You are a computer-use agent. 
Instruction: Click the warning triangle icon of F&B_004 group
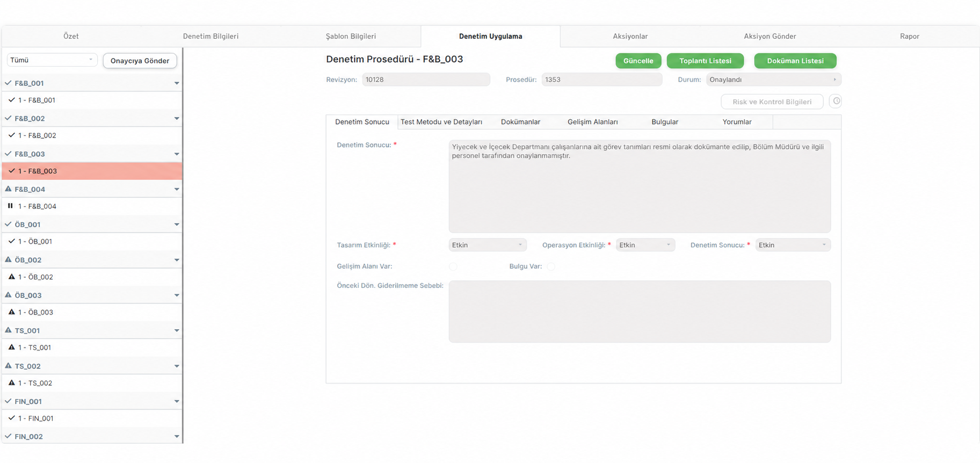click(8, 189)
